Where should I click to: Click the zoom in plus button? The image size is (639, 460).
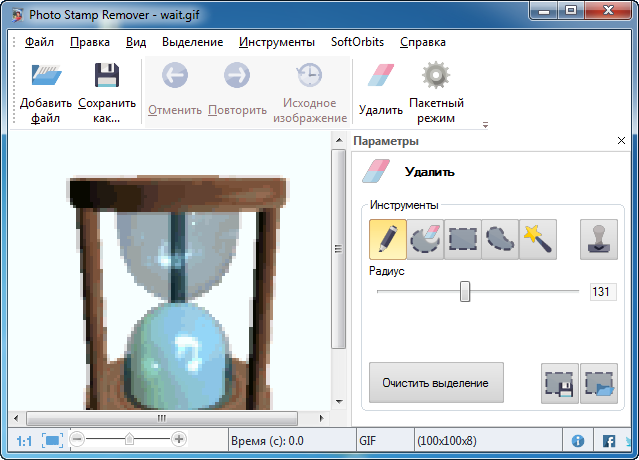(x=178, y=439)
